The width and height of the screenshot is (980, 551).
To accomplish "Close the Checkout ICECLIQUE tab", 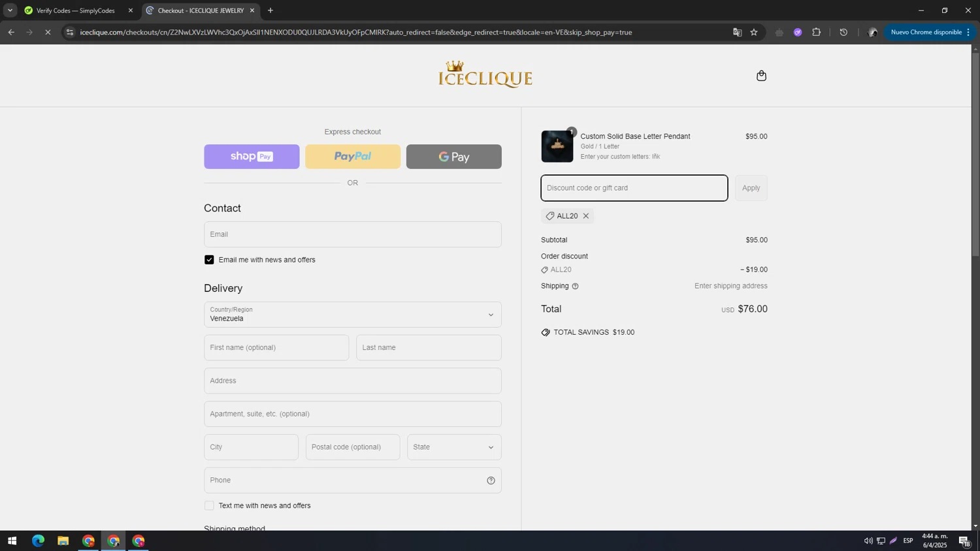I will pos(252,10).
